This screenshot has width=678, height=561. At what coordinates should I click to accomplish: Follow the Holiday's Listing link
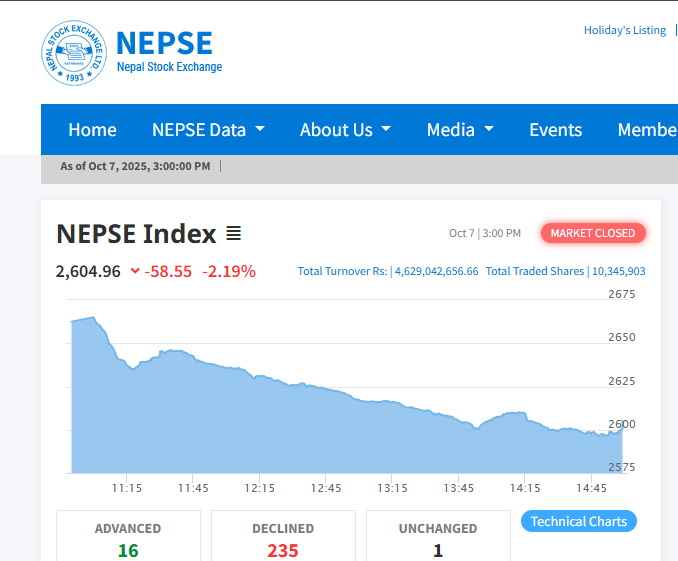624,30
